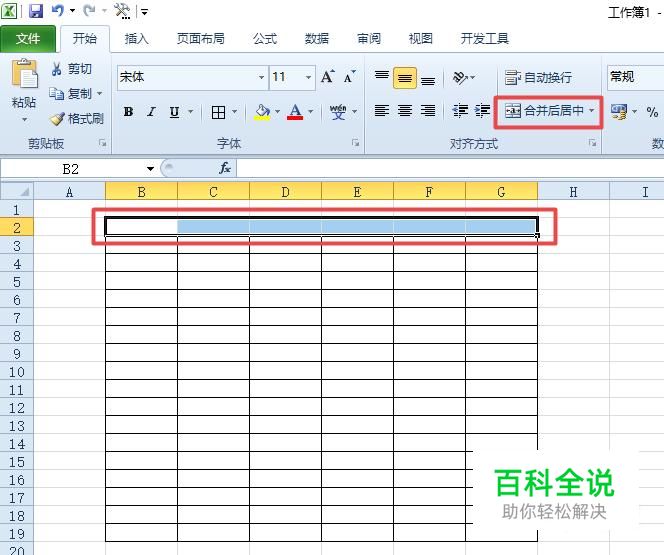
Task: Click the 复制 Copy button
Action: pyautogui.click(x=70, y=93)
